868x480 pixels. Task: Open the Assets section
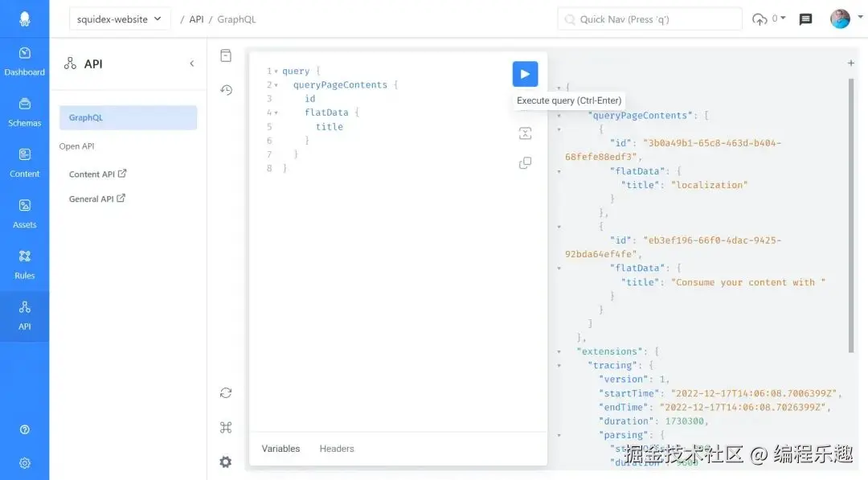click(x=24, y=214)
